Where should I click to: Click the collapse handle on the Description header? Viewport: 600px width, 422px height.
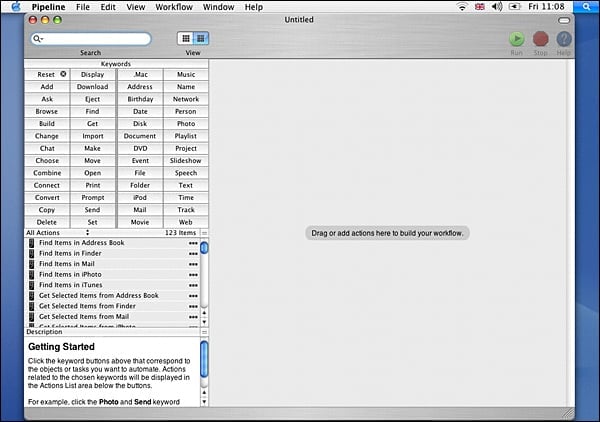(205, 332)
